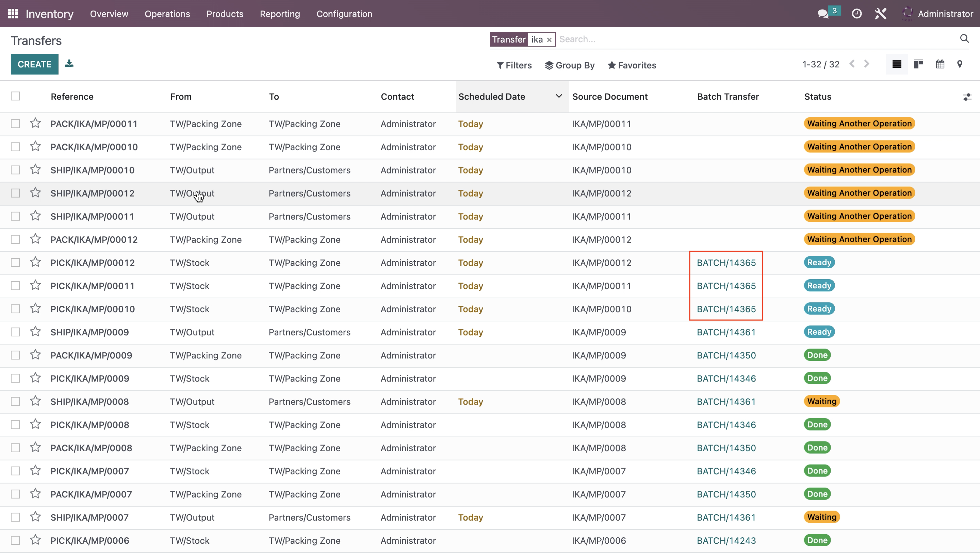Image resolution: width=980 pixels, height=555 pixels.
Task: Click the Operations menu tab
Action: [x=167, y=14]
